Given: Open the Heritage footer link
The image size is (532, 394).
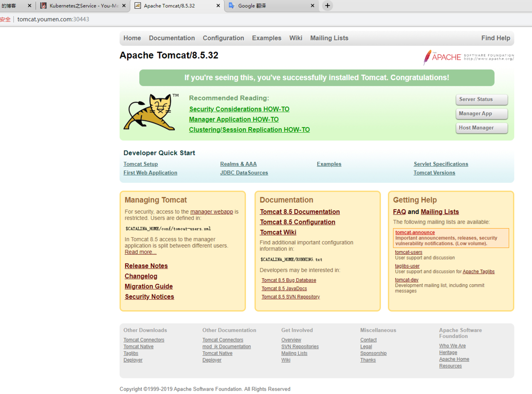Looking at the screenshot, I should [448, 352].
